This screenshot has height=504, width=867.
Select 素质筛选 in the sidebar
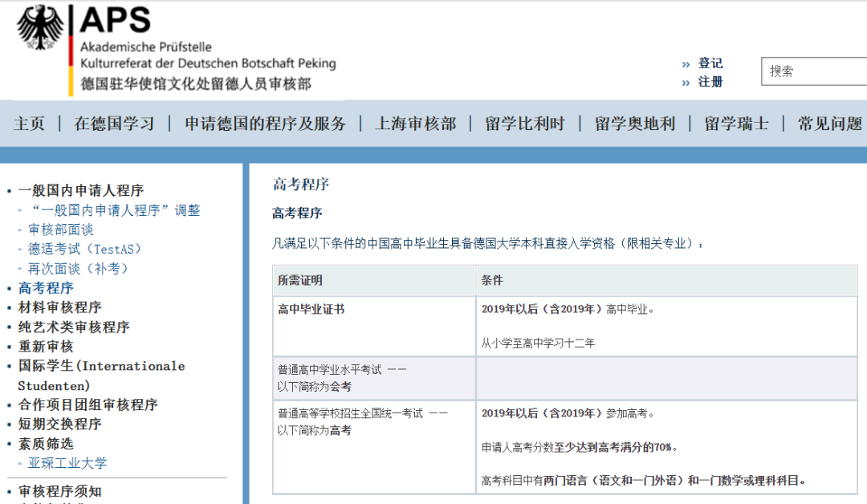coord(46,444)
